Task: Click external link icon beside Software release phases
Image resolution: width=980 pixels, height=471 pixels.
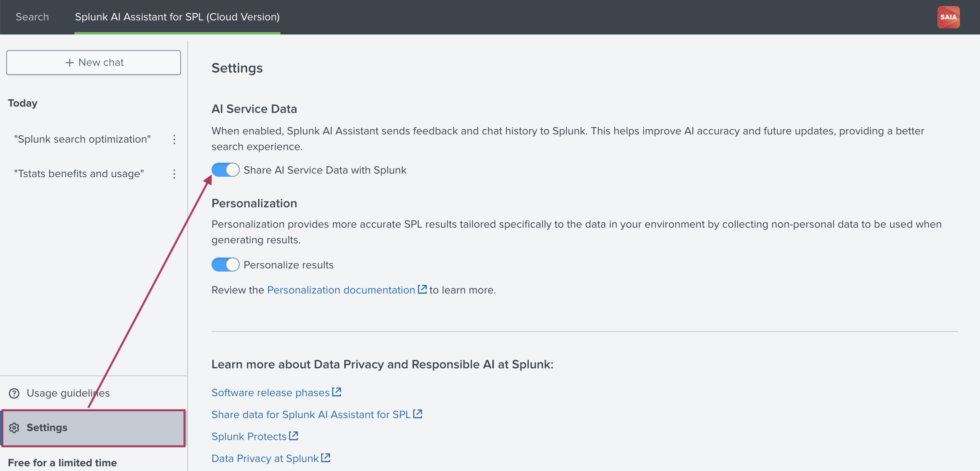Action: tap(337, 392)
